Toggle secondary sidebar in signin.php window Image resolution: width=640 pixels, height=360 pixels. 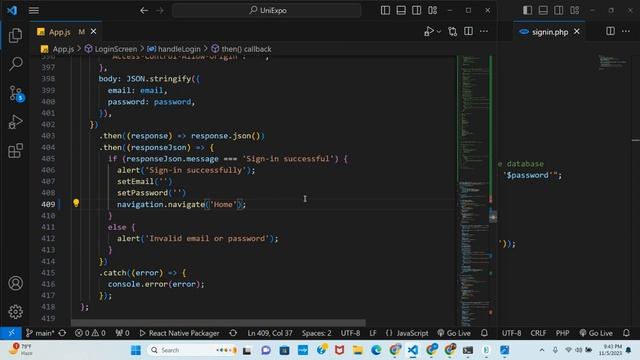pyautogui.click(x=559, y=10)
